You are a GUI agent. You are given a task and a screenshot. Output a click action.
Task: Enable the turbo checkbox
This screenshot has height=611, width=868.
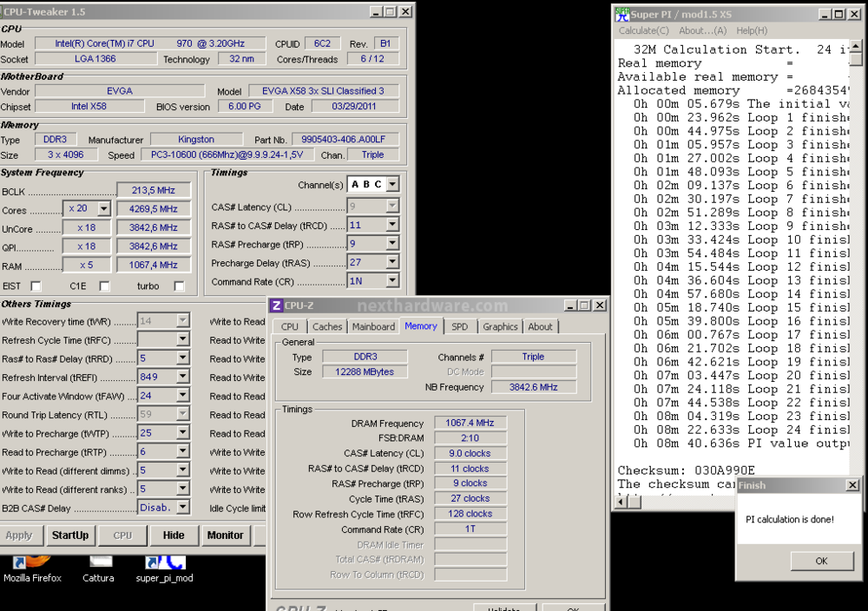click(x=179, y=286)
